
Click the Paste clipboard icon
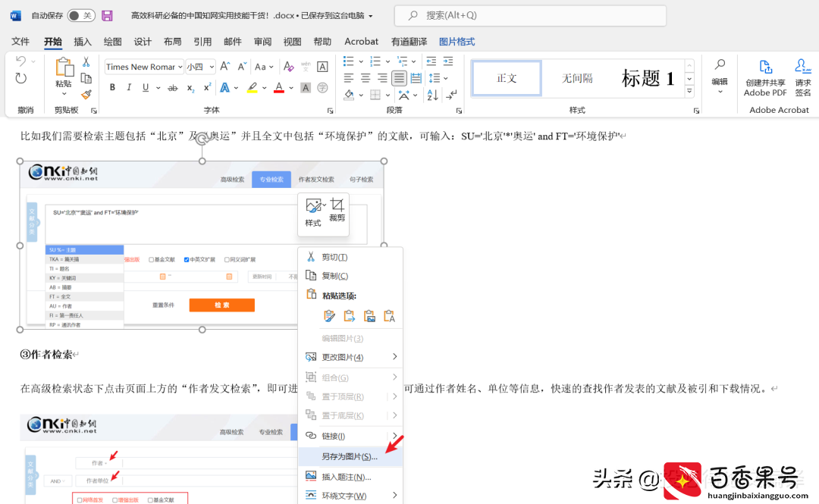[64, 67]
